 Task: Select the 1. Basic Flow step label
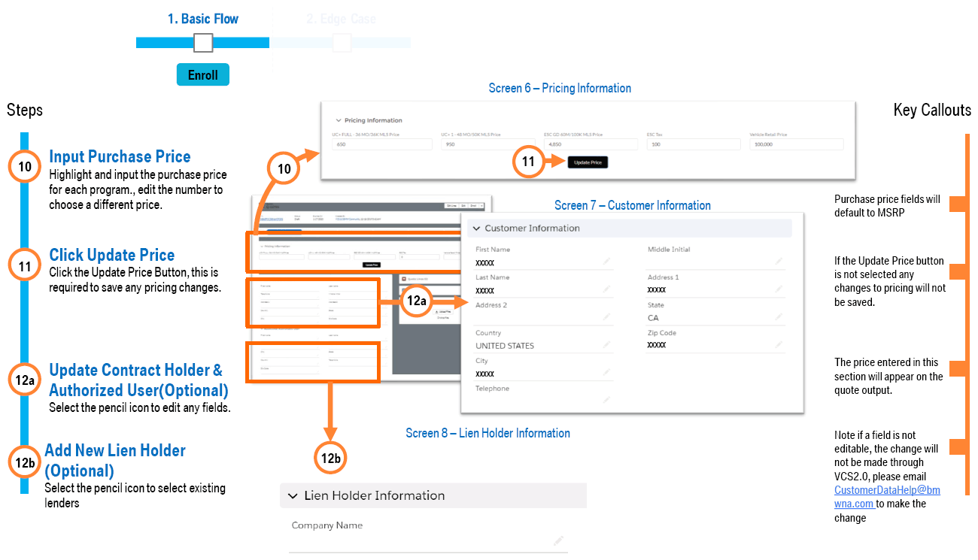point(202,19)
